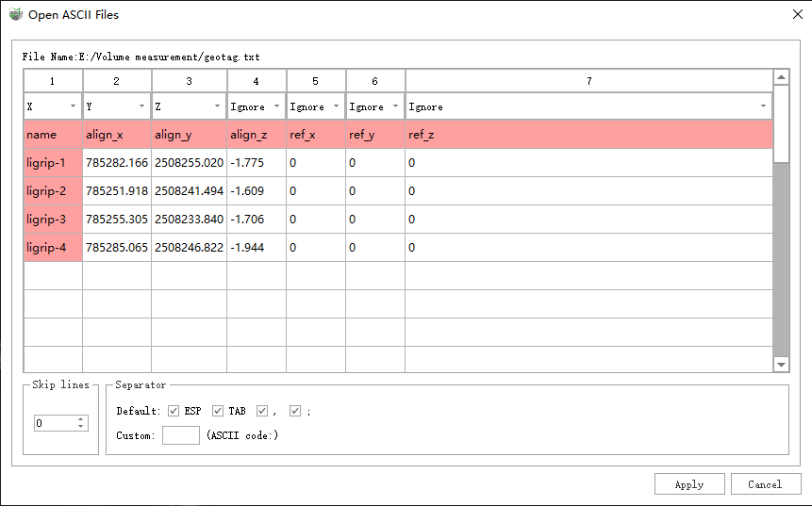Click the vertical scrollbar thumb
Viewport: 812px width, 506px height.
point(781,124)
